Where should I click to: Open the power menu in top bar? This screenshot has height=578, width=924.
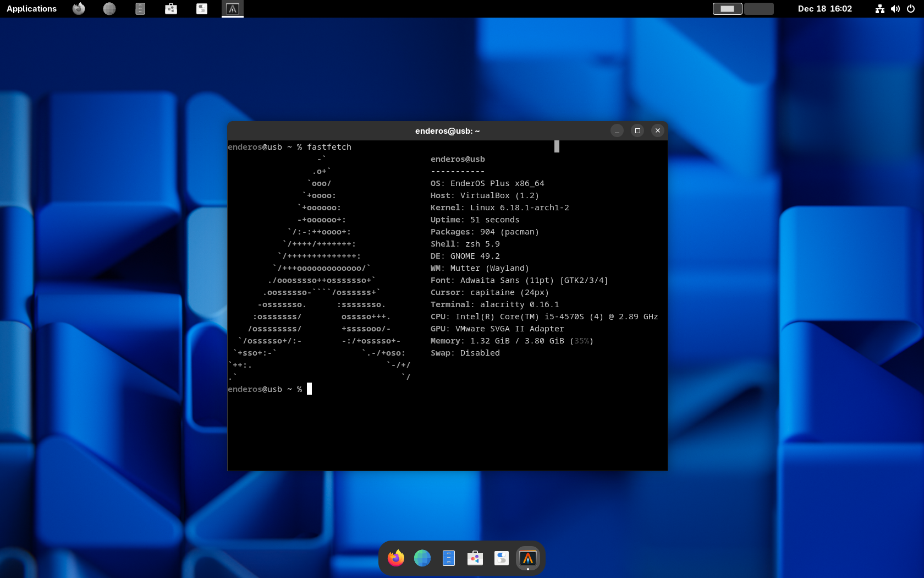coord(911,9)
